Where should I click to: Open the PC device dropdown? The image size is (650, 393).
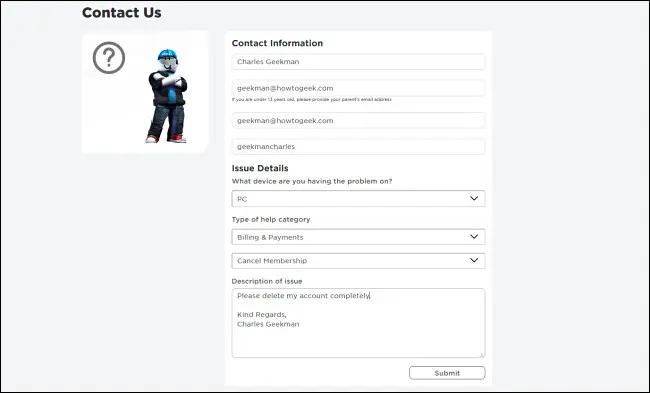pyautogui.click(x=358, y=199)
